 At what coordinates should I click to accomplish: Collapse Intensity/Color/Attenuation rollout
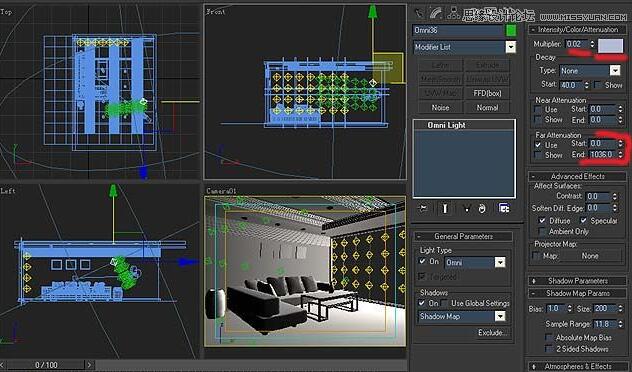tap(578, 29)
